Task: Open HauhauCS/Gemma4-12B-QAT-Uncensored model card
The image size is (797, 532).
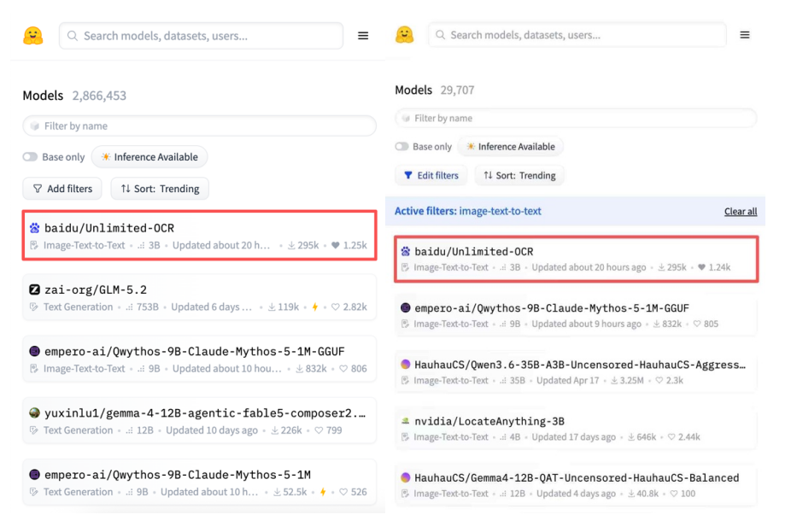Action: 576,485
